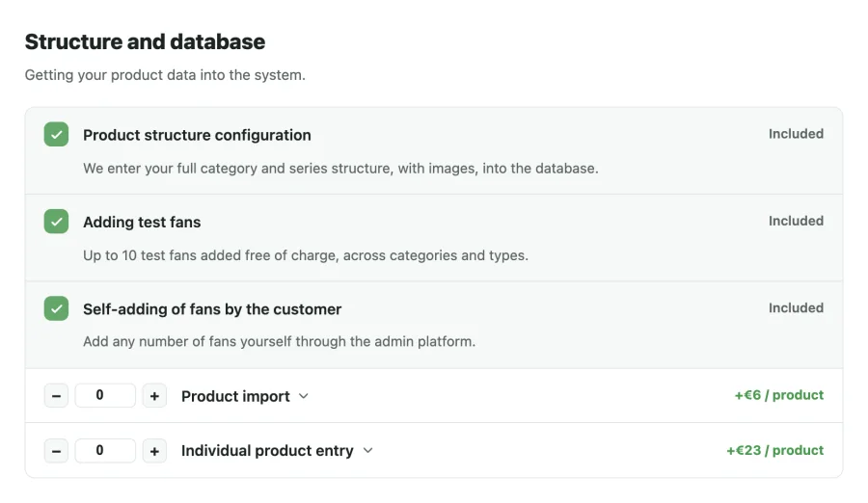Toggle Product structure configuration checkbox
Viewport: 868px width, 503px height.
[56, 135]
